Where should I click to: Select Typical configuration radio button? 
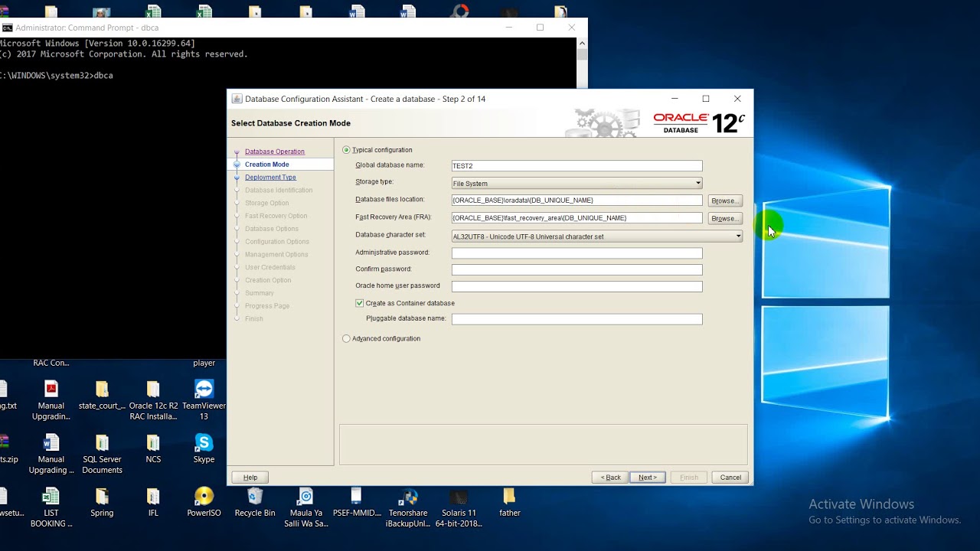[347, 150]
